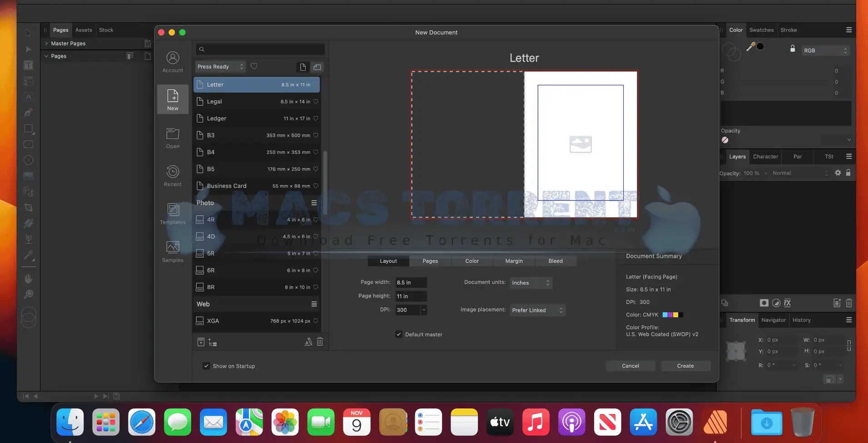The width and height of the screenshot is (868, 443).
Task: Click the Create button
Action: [x=685, y=366]
